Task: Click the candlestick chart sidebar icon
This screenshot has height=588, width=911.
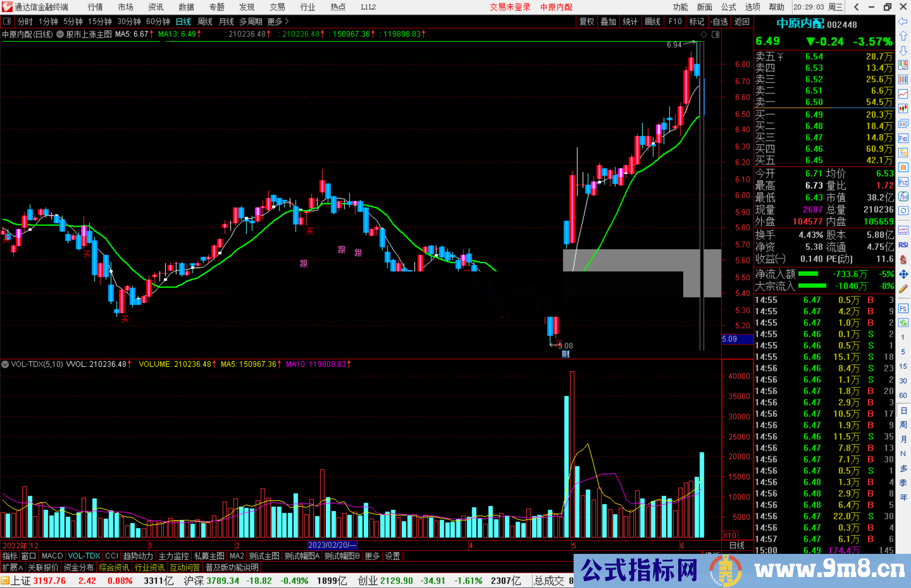Action: click(x=903, y=108)
